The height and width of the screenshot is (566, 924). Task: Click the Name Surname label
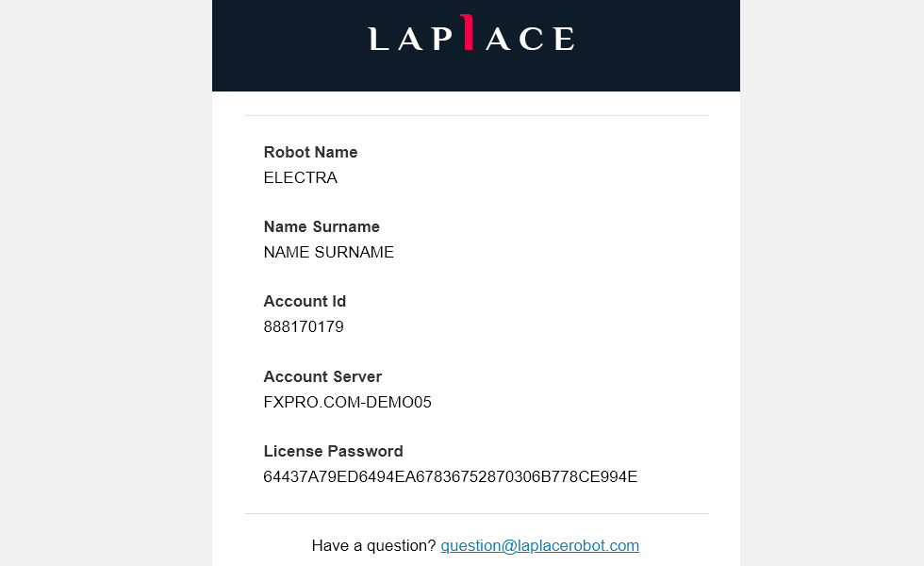tap(322, 227)
